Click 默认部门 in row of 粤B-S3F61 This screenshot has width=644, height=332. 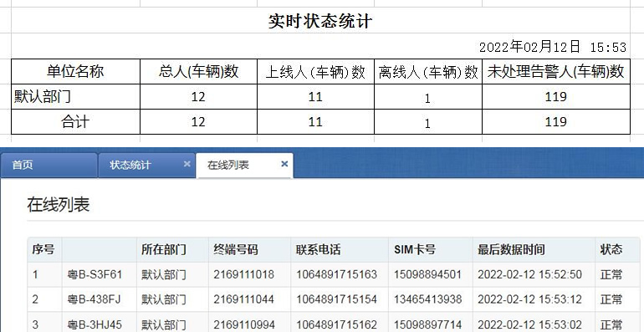click(x=164, y=274)
